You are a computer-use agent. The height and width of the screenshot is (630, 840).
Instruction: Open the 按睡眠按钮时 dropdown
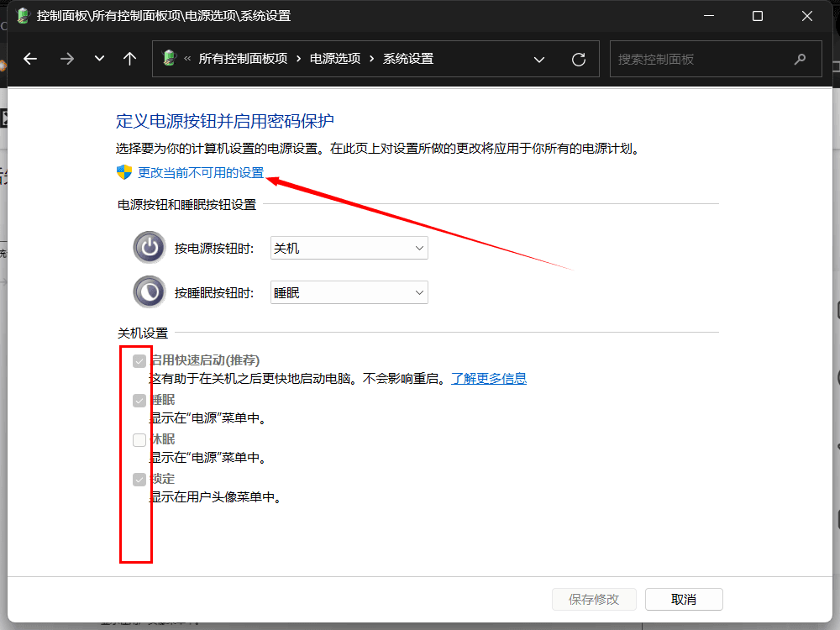point(349,292)
